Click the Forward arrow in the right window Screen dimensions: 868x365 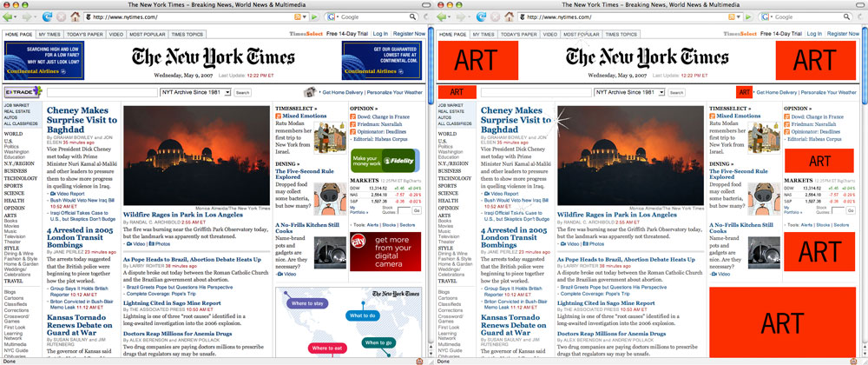pyautogui.click(x=461, y=17)
